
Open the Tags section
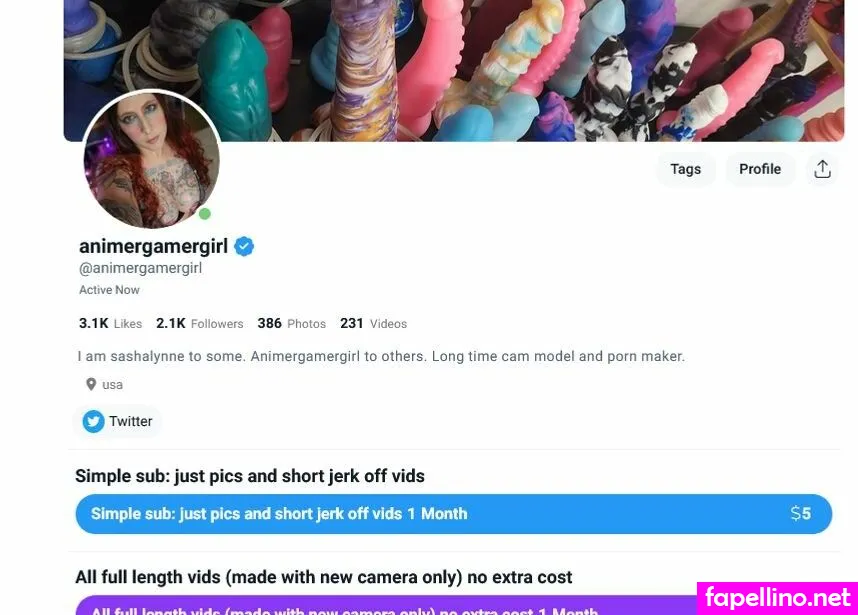click(686, 169)
